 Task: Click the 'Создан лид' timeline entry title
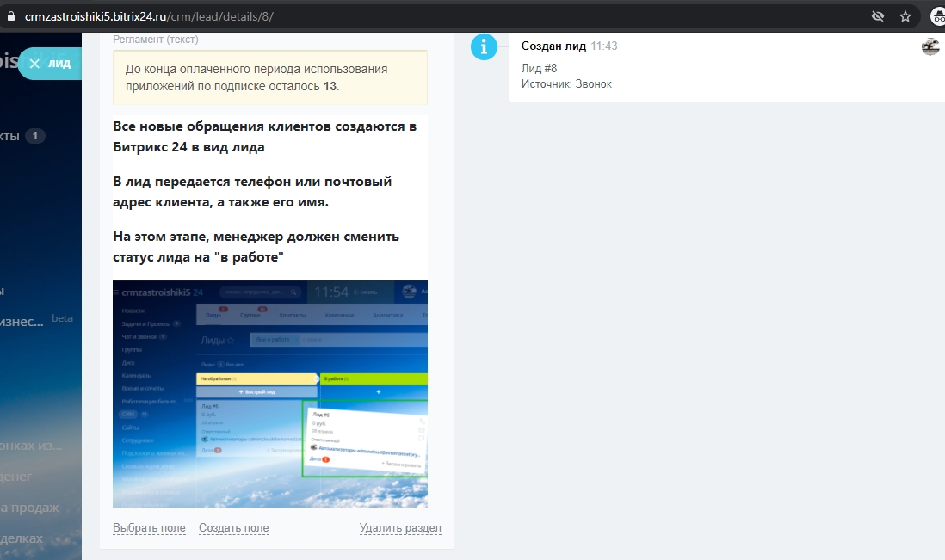tap(553, 46)
